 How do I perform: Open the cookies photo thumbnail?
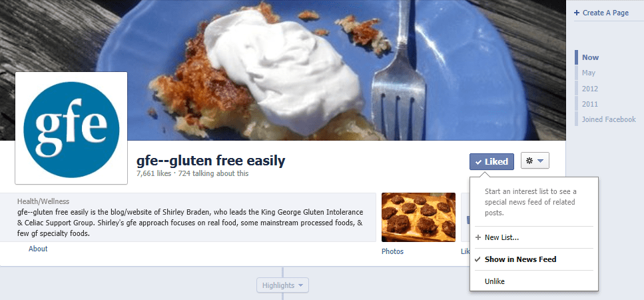tap(418, 217)
